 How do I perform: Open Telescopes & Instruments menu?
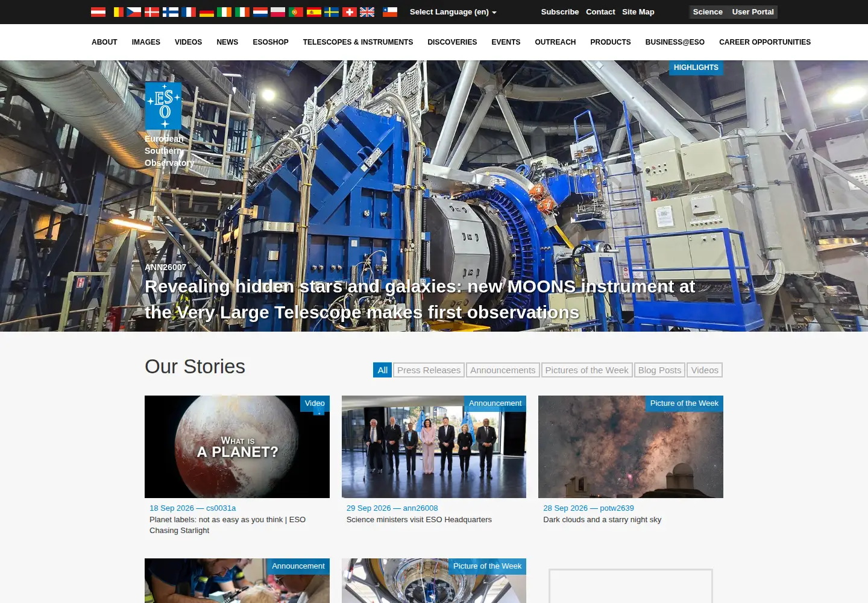pyautogui.click(x=358, y=42)
